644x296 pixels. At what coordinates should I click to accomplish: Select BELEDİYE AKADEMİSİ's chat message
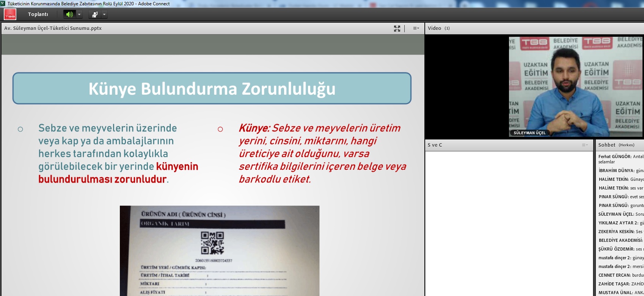(621, 240)
